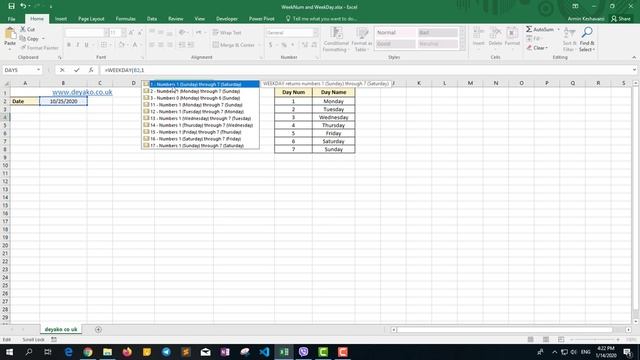The image size is (640, 360).
Task: Apply Percent Style format
Action: [284, 45]
